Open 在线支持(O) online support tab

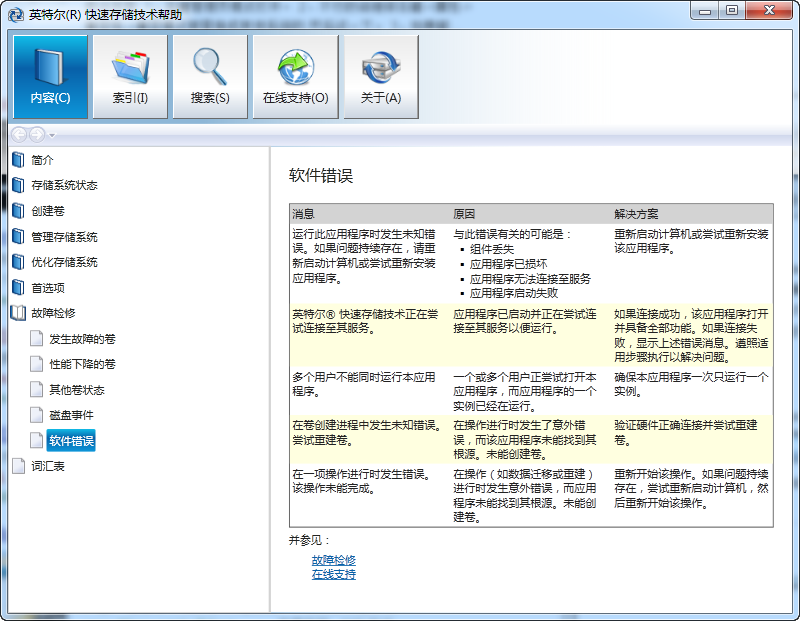coord(295,77)
